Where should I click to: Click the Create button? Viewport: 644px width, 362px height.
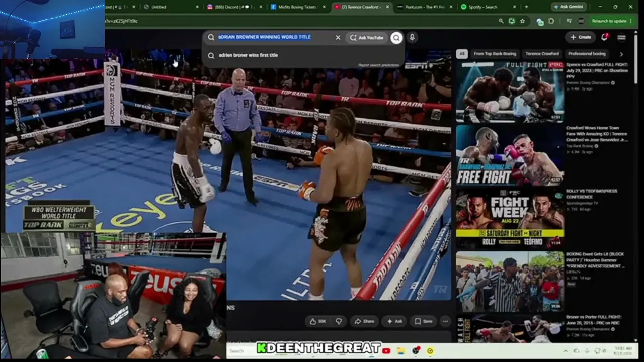[581, 37]
